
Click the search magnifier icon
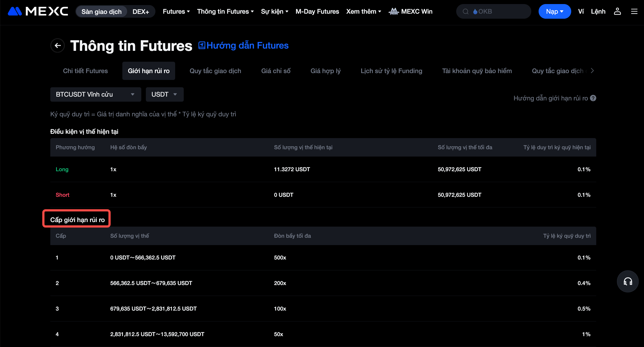466,11
